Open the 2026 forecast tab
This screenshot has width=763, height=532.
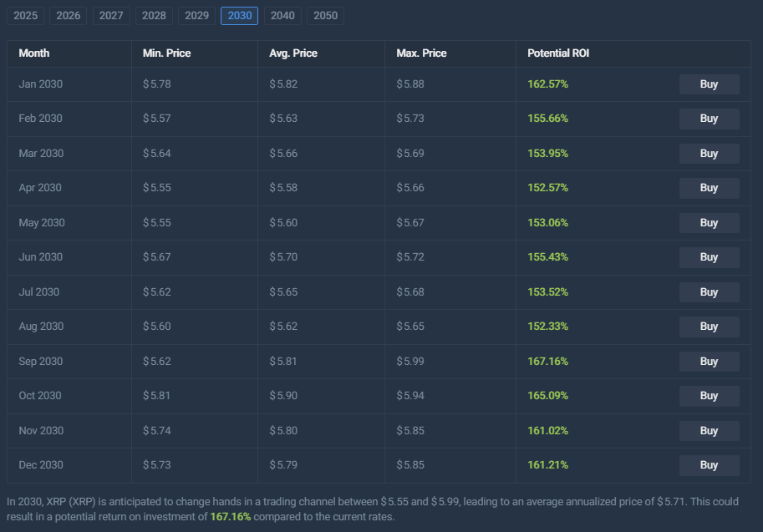[68, 15]
